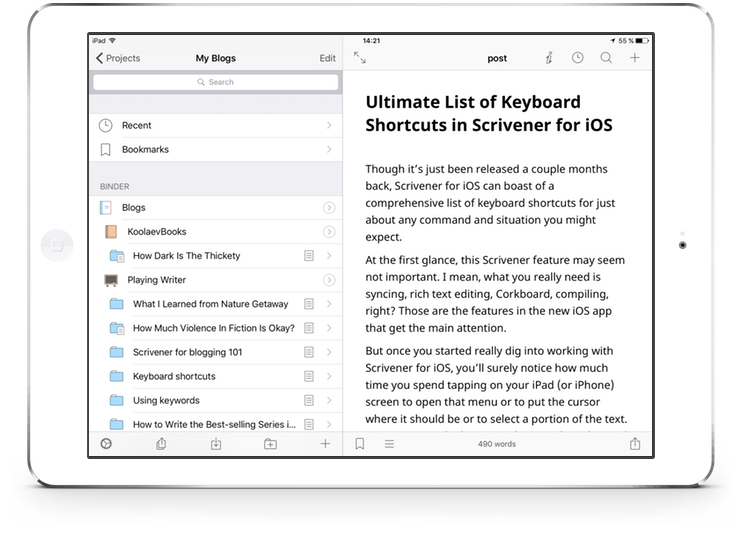Tap the plus icon in editor header
742x540 pixels.
(635, 58)
